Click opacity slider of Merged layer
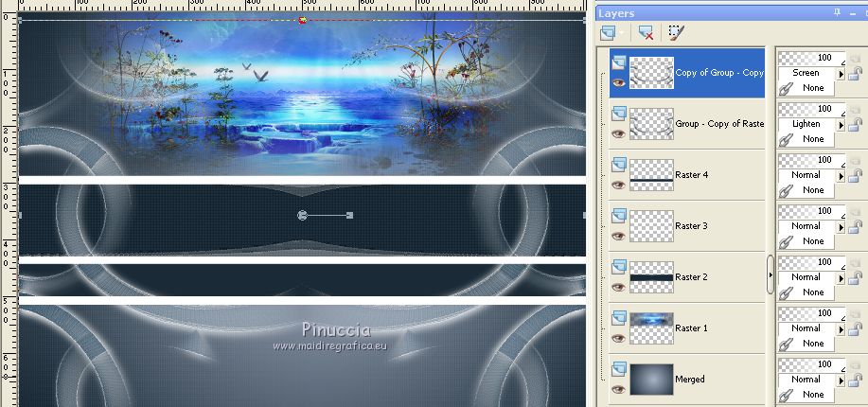868x407 pixels. pos(812,364)
